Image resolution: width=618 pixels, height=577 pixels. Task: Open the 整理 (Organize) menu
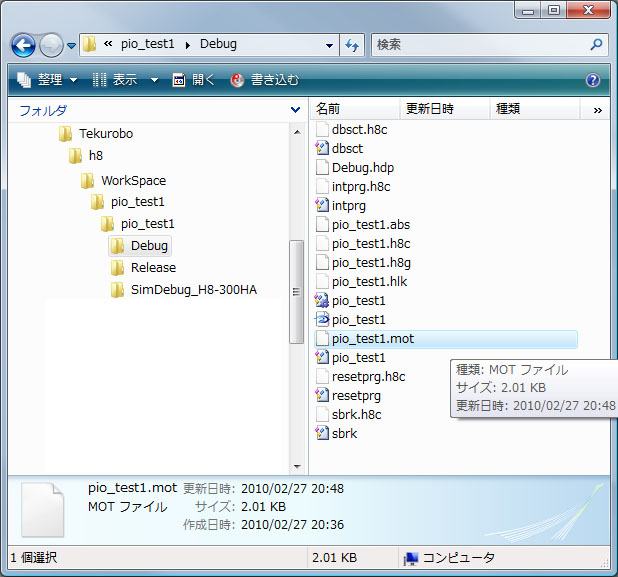pyautogui.click(x=48, y=80)
